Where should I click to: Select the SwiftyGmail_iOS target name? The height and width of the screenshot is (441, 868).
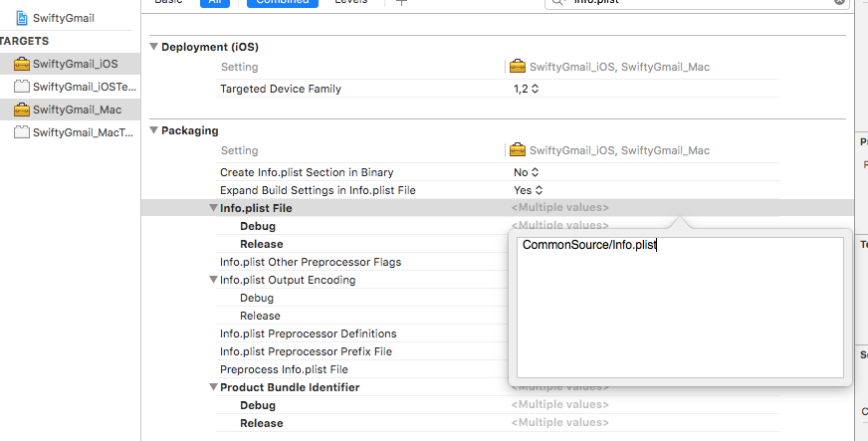point(76,64)
